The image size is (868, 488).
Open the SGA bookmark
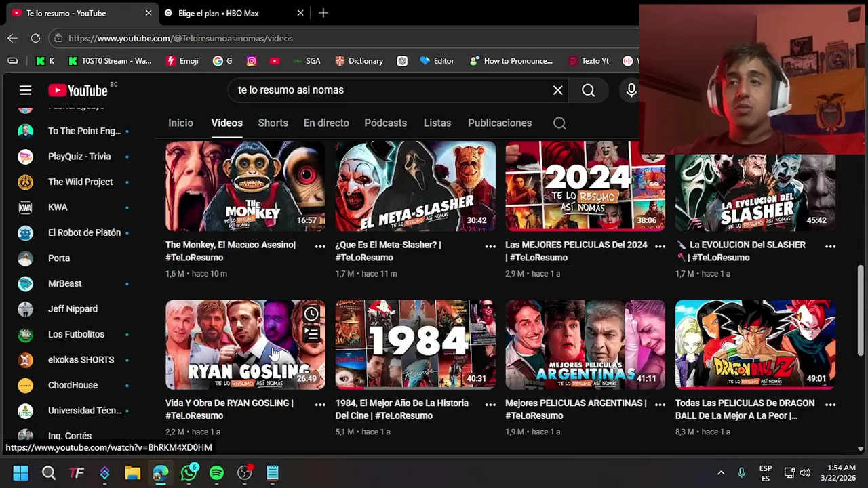pyautogui.click(x=307, y=61)
